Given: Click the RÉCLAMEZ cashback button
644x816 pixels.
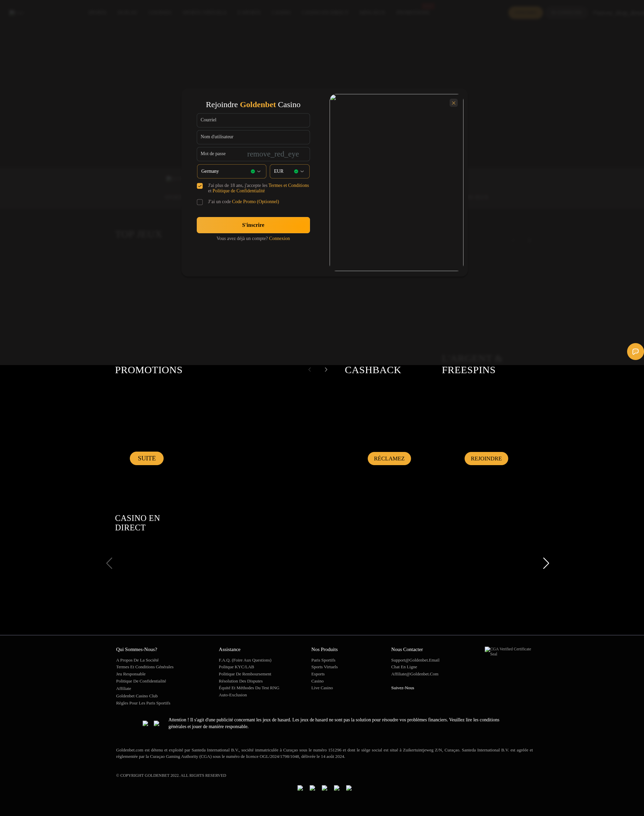Looking at the screenshot, I should click(389, 458).
